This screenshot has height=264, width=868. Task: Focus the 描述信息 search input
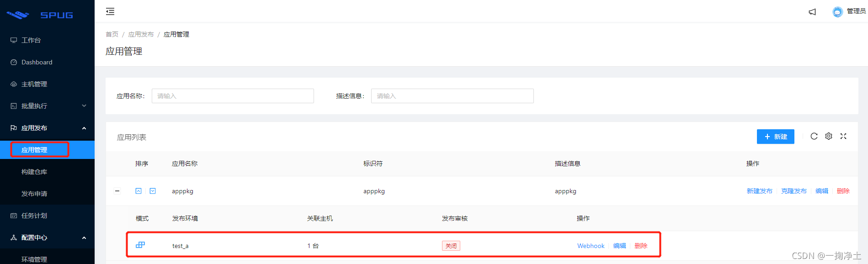(x=453, y=96)
